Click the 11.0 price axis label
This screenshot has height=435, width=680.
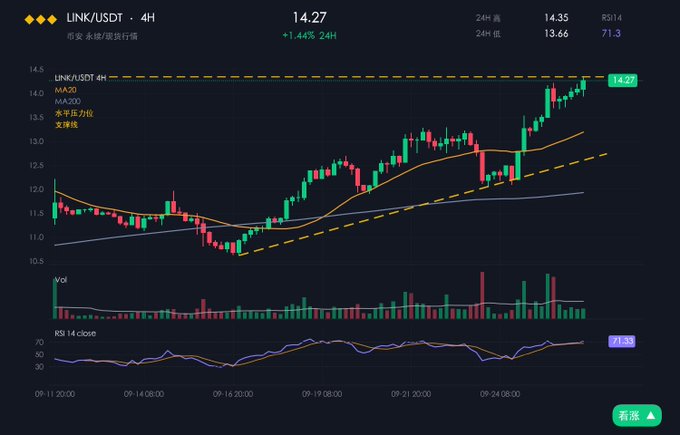(x=36, y=237)
